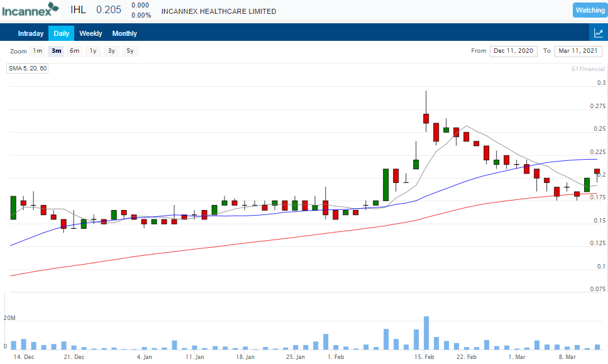Click the 0.275 price axis label
The width and height of the screenshot is (608, 364).
pyautogui.click(x=597, y=106)
